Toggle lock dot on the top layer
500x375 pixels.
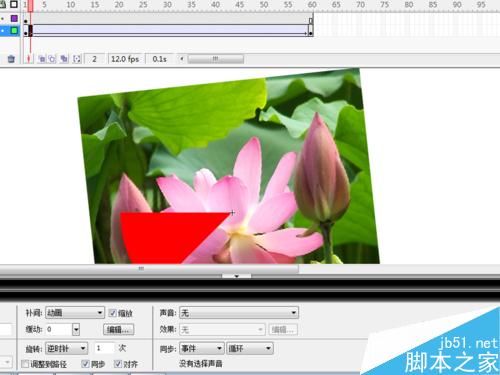pos(3,19)
